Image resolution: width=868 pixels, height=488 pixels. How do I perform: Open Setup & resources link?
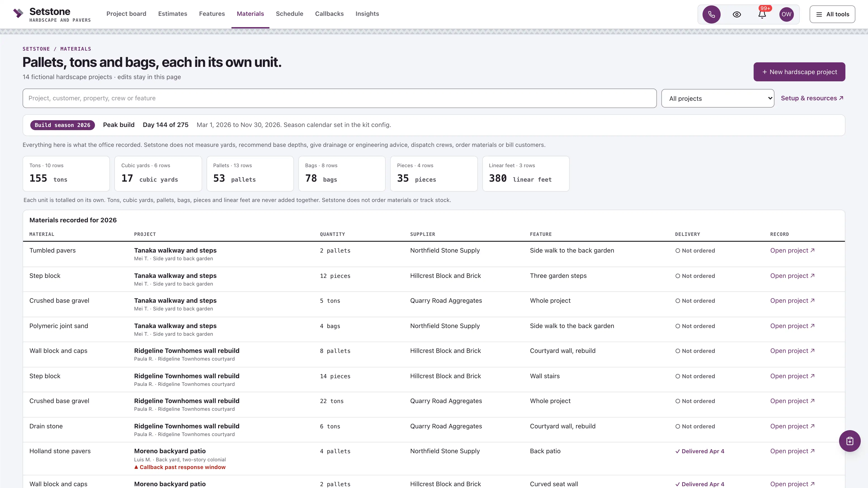pyautogui.click(x=812, y=98)
